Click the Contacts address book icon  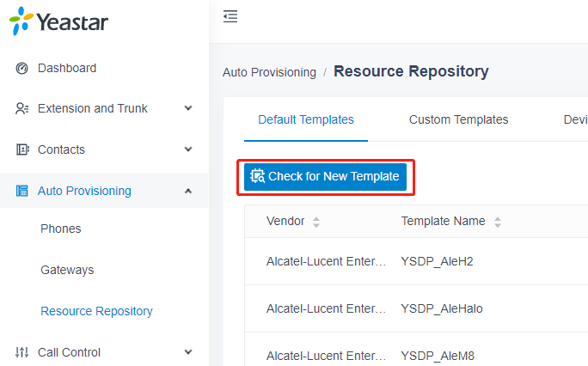(x=22, y=149)
